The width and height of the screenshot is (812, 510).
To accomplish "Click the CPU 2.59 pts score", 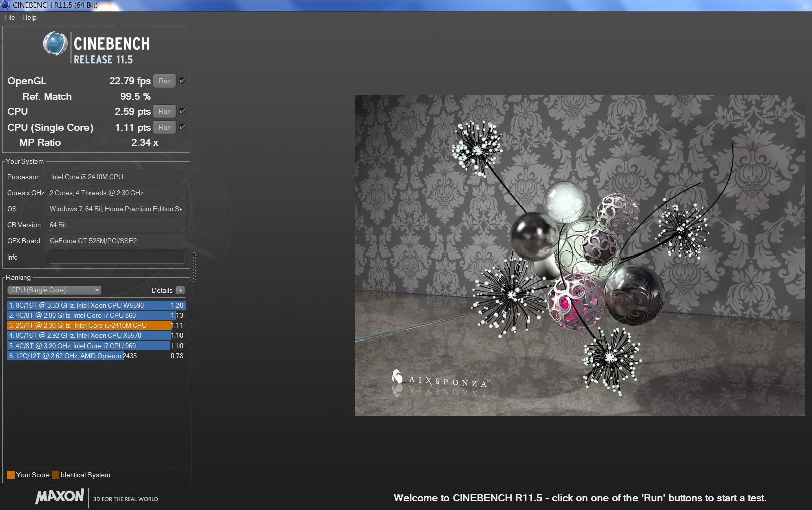I will [133, 111].
